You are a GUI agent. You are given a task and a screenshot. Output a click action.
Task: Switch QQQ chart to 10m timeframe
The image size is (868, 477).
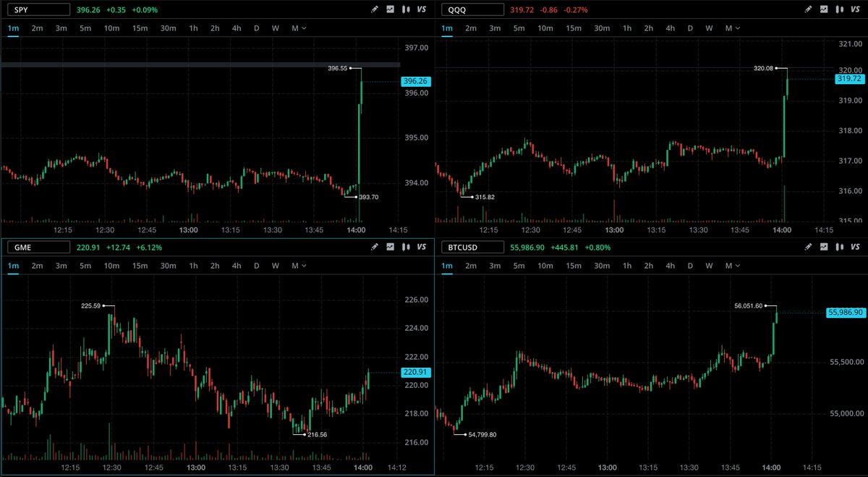(x=545, y=28)
